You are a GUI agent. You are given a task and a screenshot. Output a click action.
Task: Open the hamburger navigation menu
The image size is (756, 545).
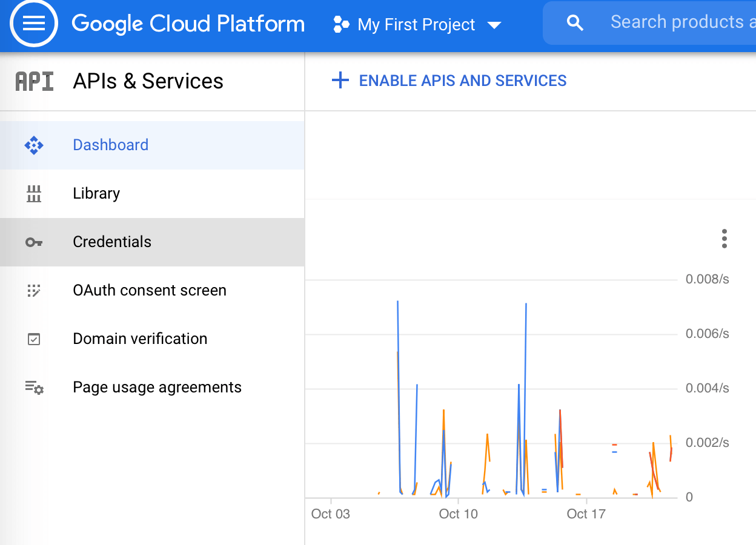tap(34, 24)
